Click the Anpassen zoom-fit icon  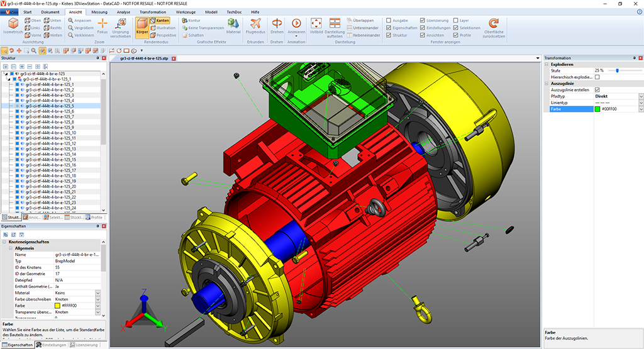click(x=70, y=21)
